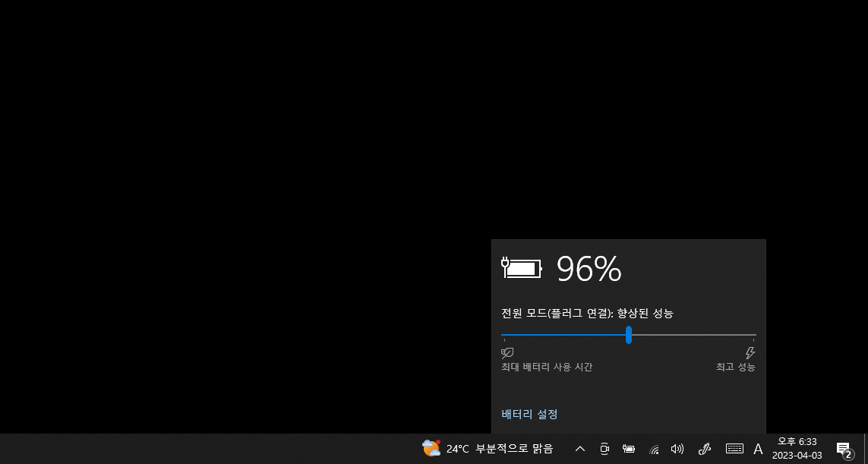Click the large plugged-in battery icon in flyout
This screenshot has height=464, width=868.
click(x=522, y=269)
